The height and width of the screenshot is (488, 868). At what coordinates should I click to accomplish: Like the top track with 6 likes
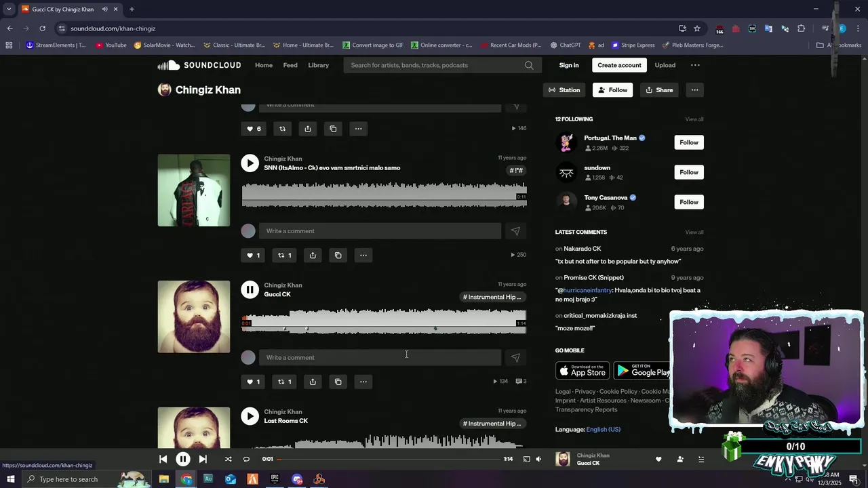click(254, 129)
